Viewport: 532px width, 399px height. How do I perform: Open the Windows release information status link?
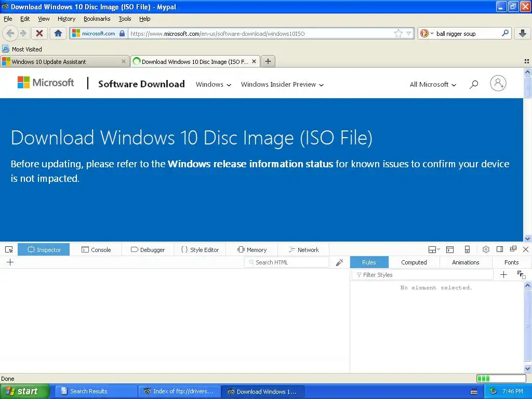click(250, 164)
